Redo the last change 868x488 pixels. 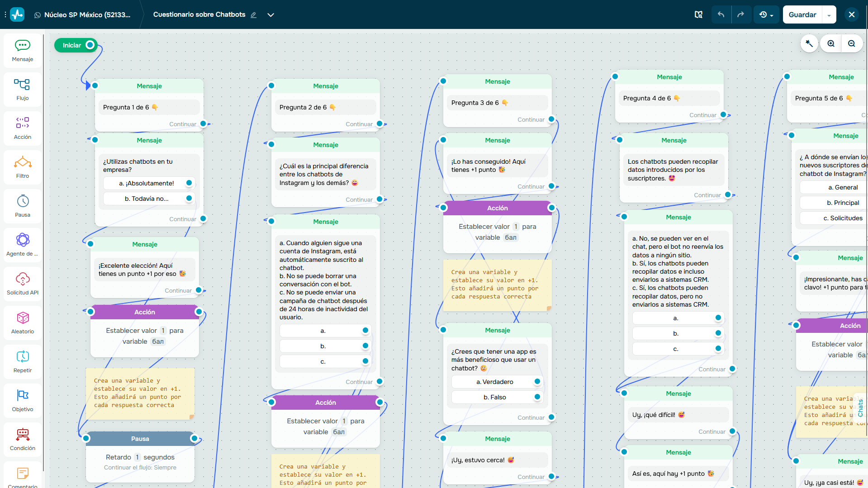point(740,14)
